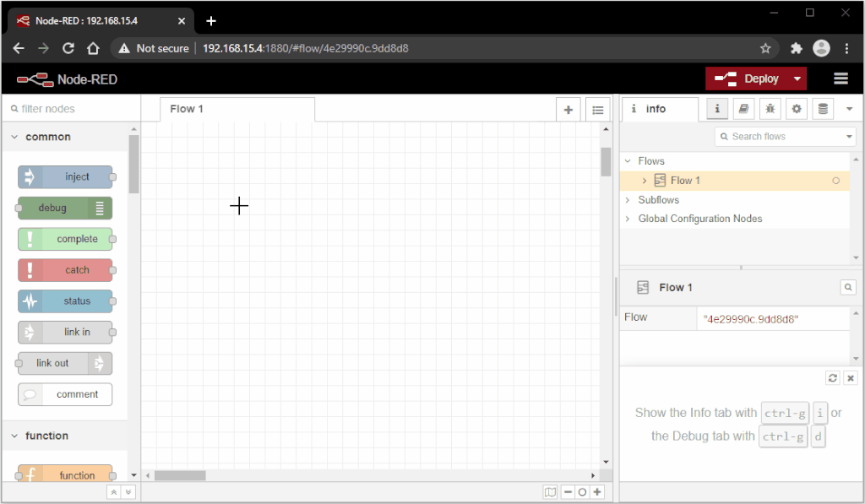Screen dimensions: 865x504
Task: Select the catch node in palette
Action: point(65,270)
